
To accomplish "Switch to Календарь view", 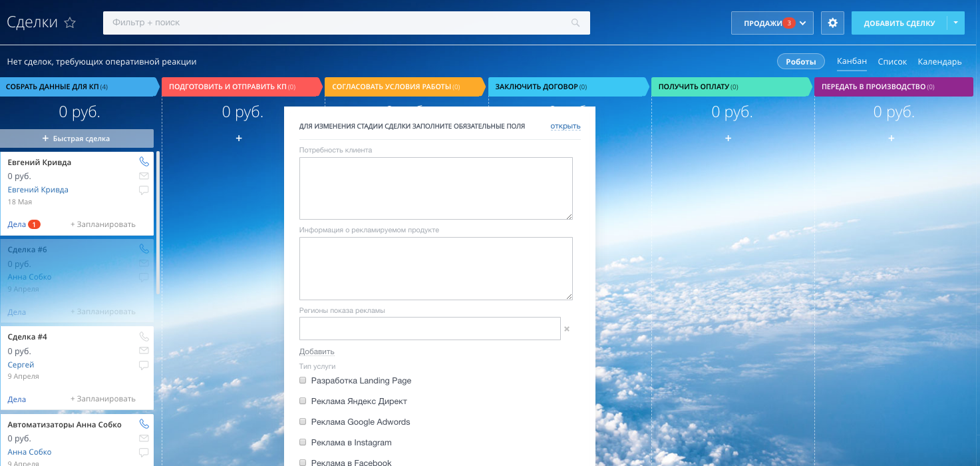I will point(939,61).
